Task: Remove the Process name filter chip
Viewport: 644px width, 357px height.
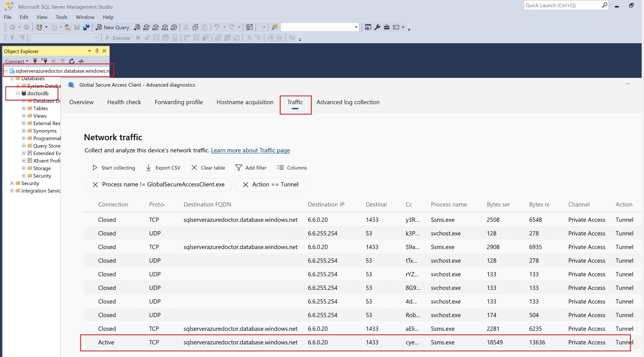Action: click(95, 185)
